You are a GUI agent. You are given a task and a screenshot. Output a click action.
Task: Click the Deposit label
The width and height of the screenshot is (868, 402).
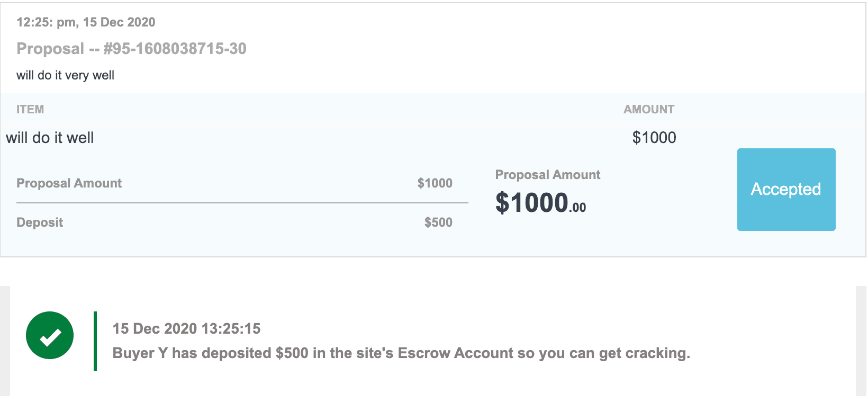click(40, 222)
